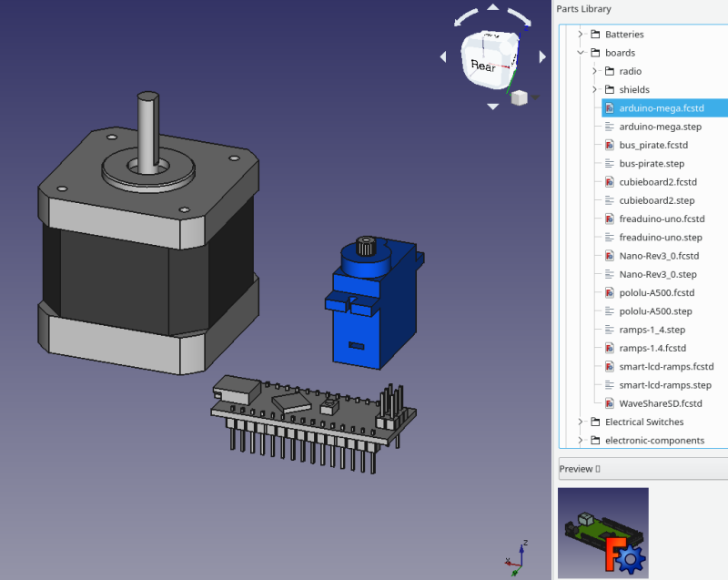This screenshot has height=580, width=728.
Task: Rotate view right with cube's right arrow
Action: coord(542,57)
